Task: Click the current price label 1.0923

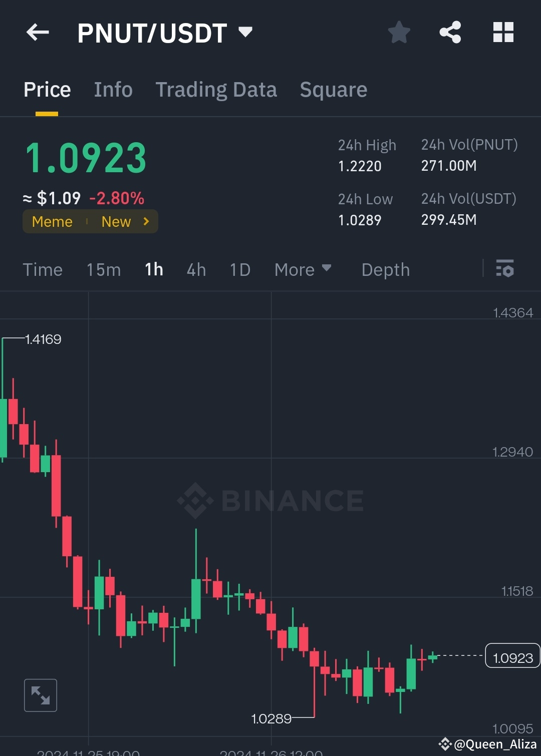Action: tap(512, 657)
